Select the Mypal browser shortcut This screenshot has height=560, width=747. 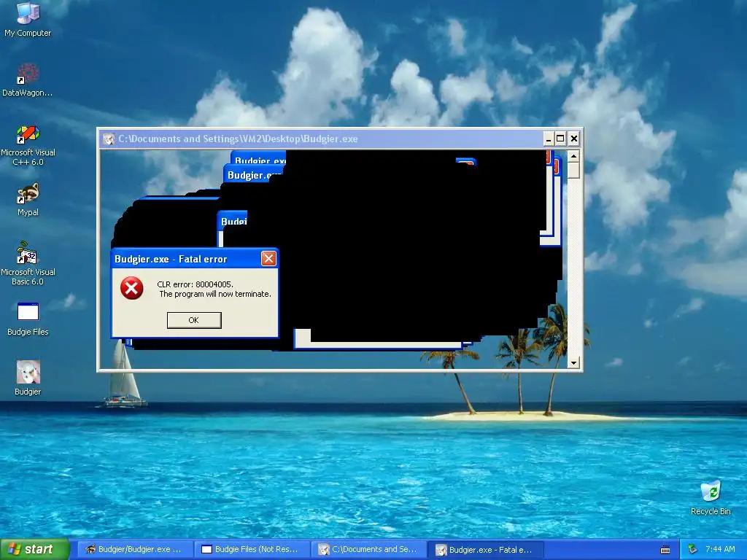point(28,200)
